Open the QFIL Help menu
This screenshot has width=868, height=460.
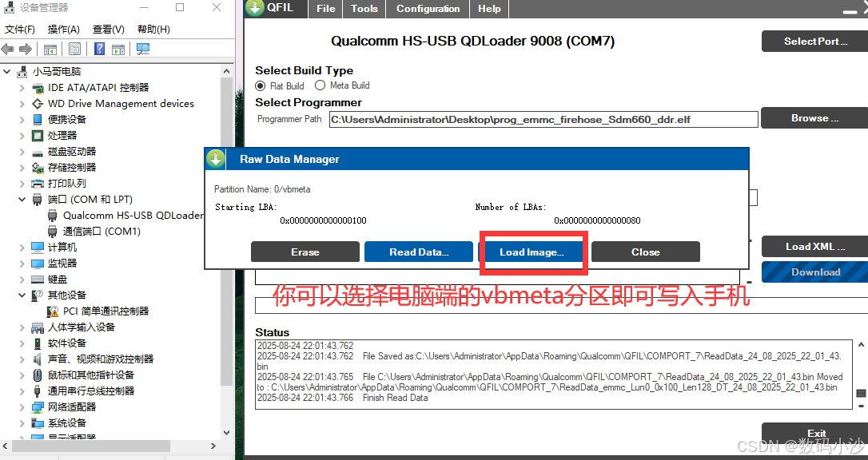click(x=489, y=9)
